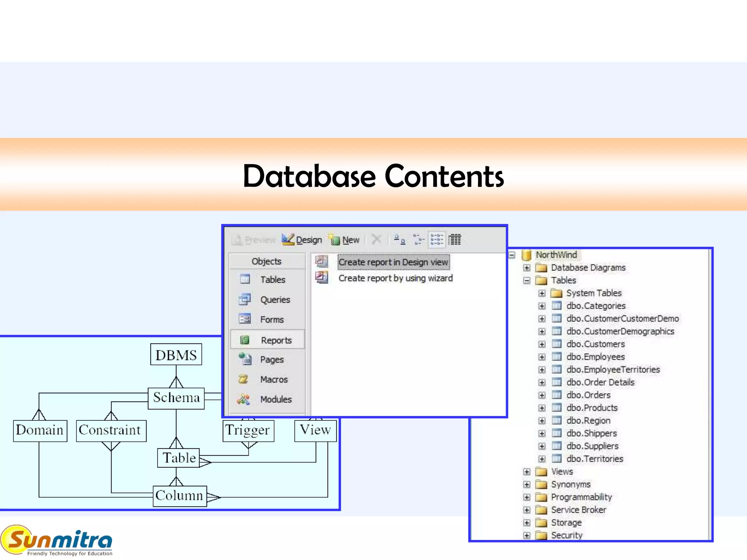Expand the Security folder node
This screenshot has height=560, width=747.
[x=527, y=536]
